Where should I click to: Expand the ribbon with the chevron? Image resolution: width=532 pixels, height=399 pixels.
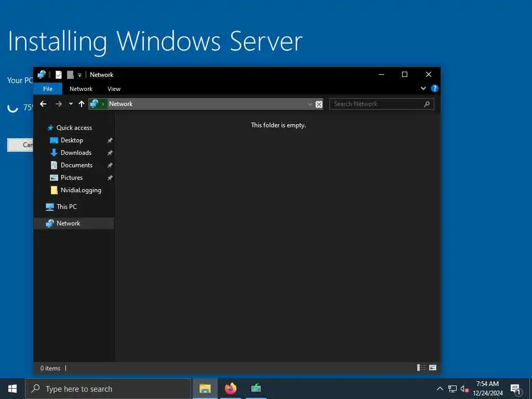423,88
